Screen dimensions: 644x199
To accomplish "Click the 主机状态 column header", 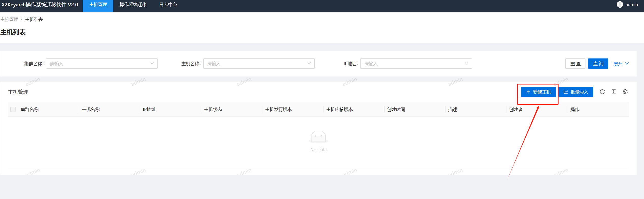I will 213,110.
